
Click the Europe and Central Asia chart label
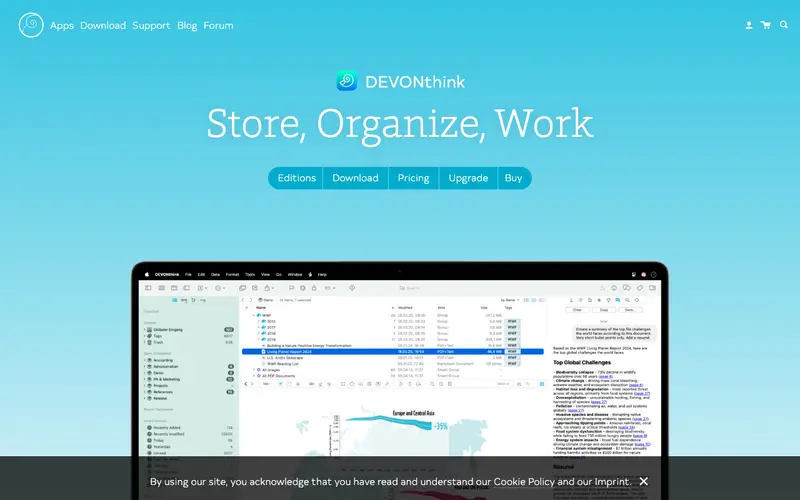[x=413, y=413]
